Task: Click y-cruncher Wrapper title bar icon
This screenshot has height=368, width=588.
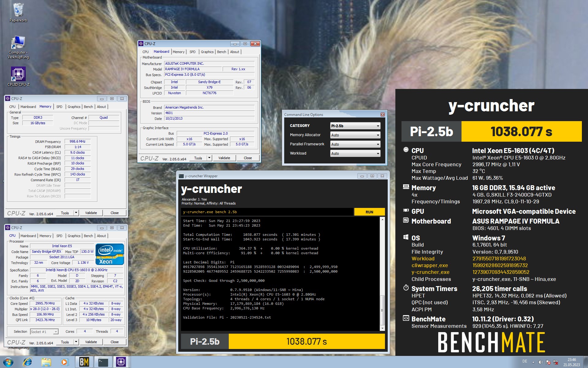Action: [181, 176]
